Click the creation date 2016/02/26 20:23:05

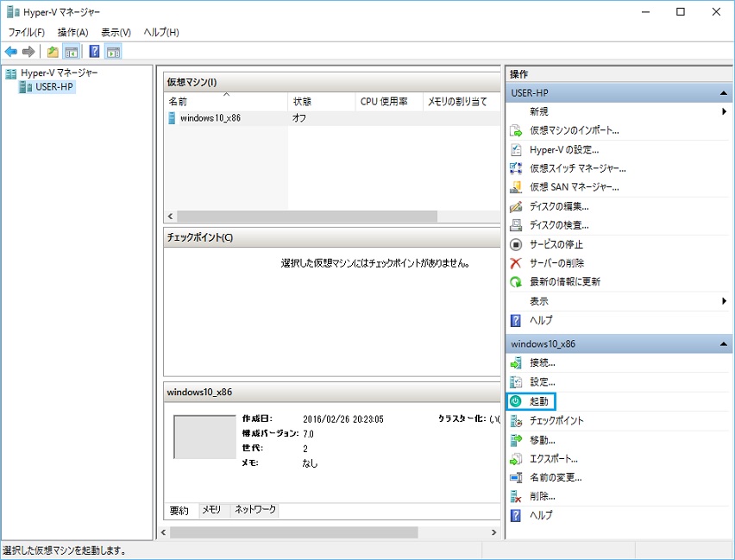[x=343, y=419]
